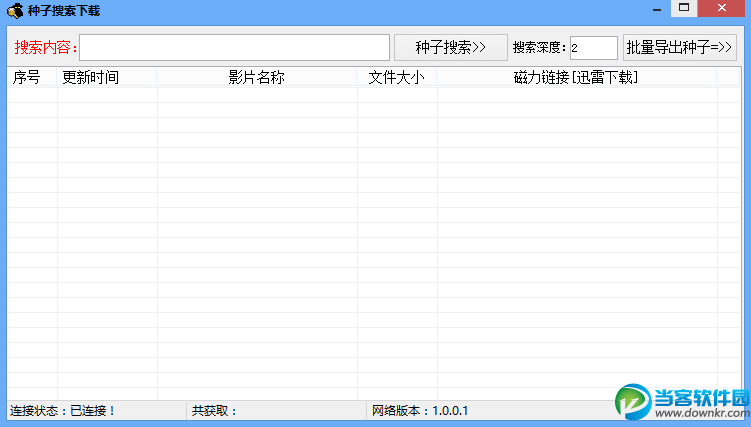Click the red 搜索内容： label
Image resolution: width=751 pixels, height=427 pixels.
(x=46, y=47)
